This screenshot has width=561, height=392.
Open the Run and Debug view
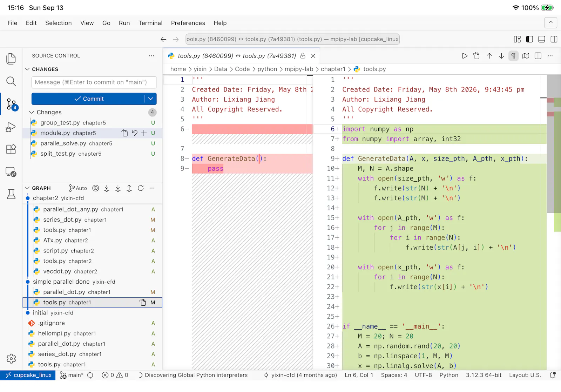tap(11, 127)
